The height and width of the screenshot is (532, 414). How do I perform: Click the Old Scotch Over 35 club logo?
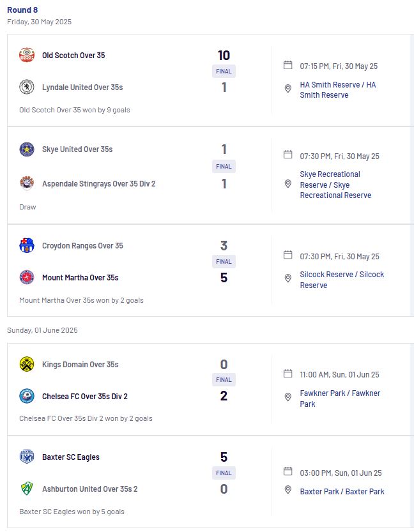tap(27, 55)
